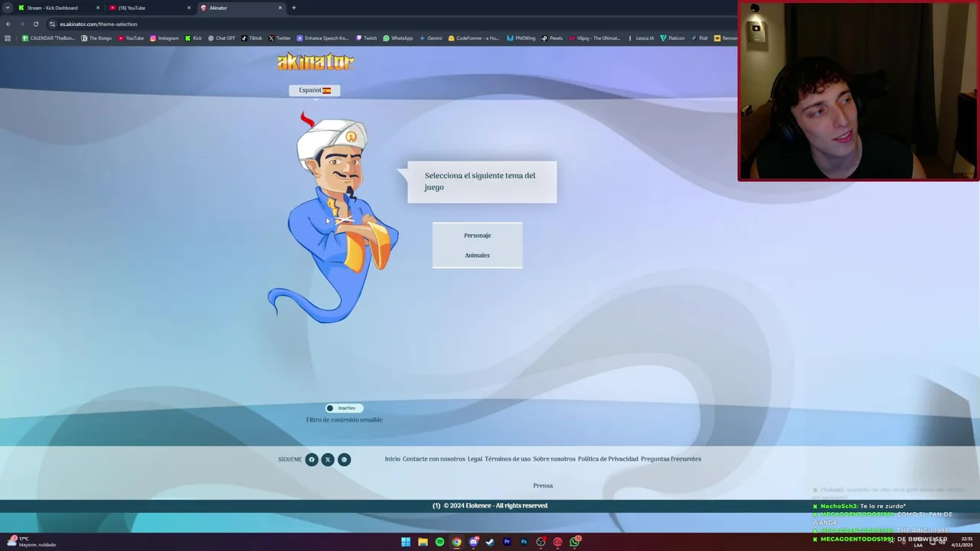Switch to the Stream - Kick Dashboard tab
This screenshot has height=551, width=980.
(x=57, y=8)
